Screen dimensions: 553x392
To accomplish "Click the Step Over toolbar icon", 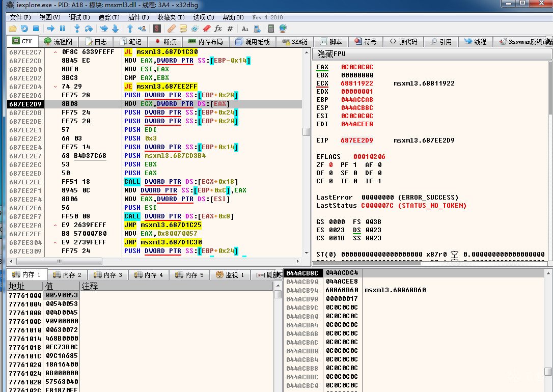I will click(89, 29).
